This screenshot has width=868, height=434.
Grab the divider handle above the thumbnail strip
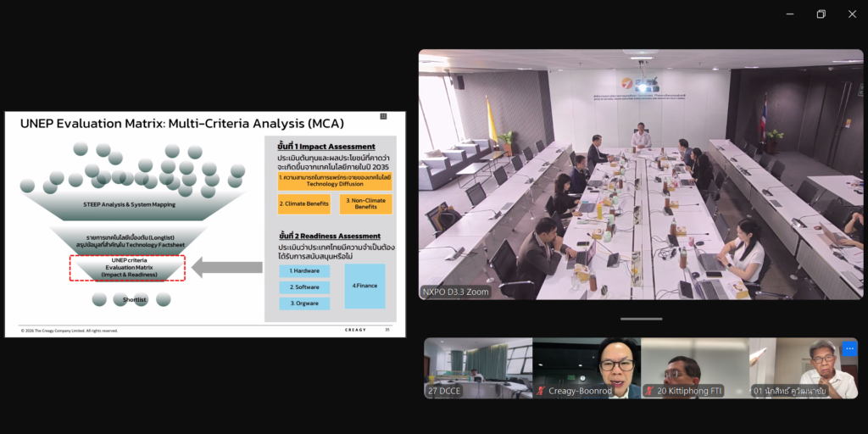[x=641, y=320]
